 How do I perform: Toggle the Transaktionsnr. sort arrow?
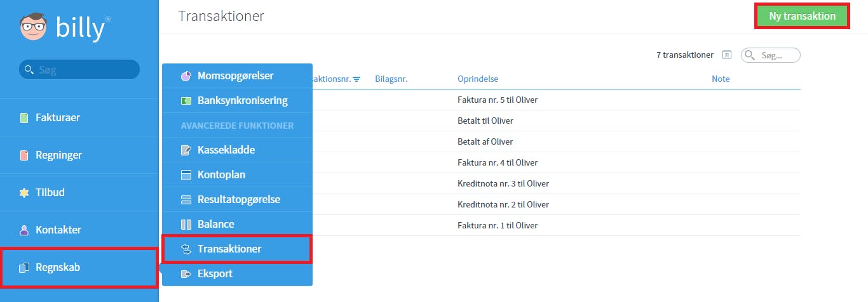click(x=356, y=79)
